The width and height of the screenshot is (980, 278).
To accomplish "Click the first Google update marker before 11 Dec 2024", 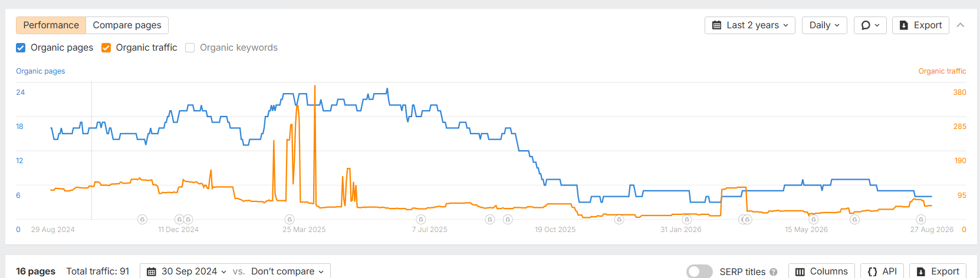I will point(142,220).
